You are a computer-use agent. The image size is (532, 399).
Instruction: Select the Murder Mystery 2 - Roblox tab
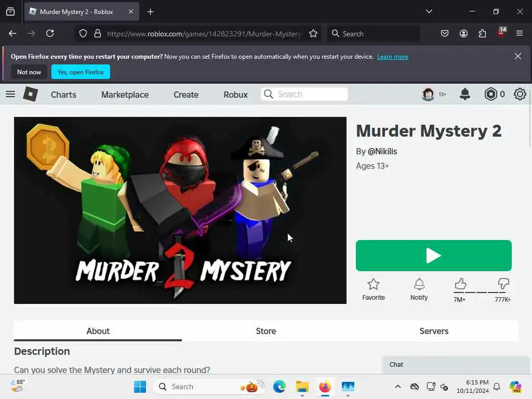(82, 11)
